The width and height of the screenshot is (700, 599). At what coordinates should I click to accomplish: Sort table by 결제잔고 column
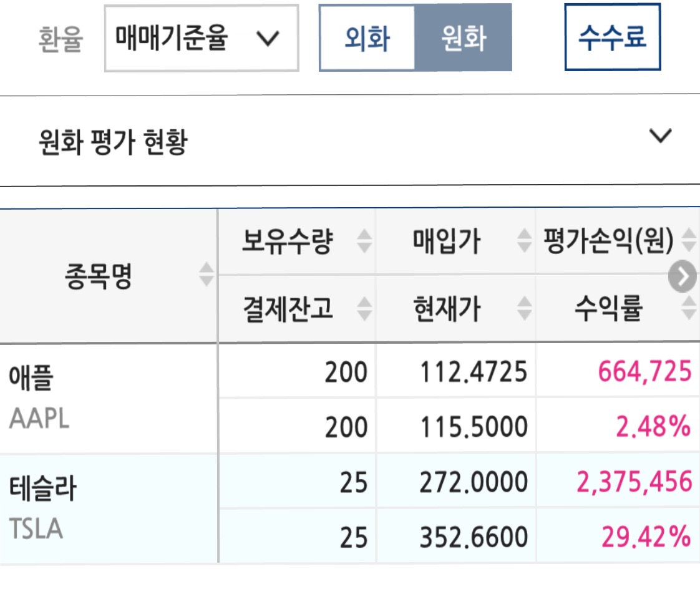364,308
